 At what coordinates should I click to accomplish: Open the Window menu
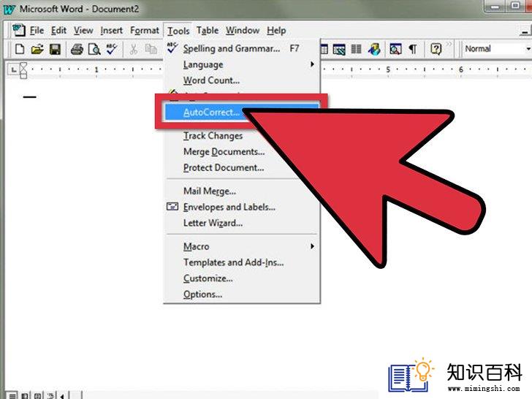243,31
